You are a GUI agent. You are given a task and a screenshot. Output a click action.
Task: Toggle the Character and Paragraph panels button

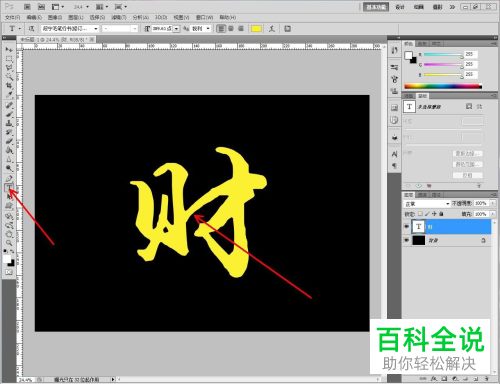pyautogui.click(x=287, y=29)
